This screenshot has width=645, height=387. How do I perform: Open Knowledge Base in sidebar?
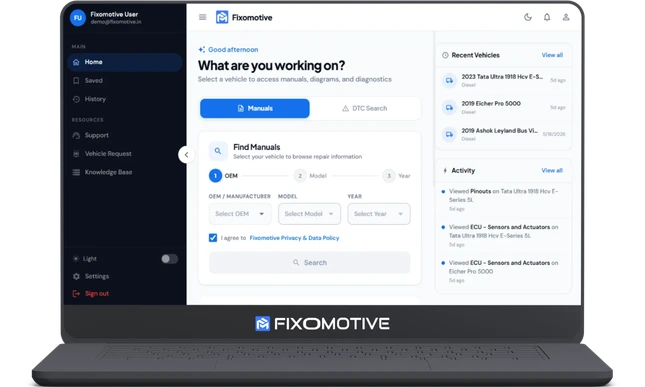[x=125, y=172]
